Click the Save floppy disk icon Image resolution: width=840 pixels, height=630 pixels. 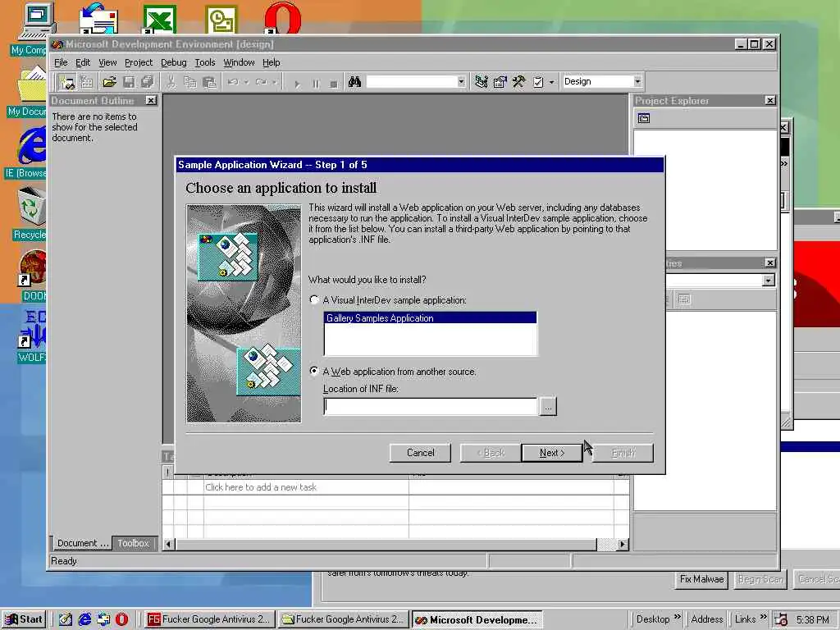pyautogui.click(x=129, y=82)
